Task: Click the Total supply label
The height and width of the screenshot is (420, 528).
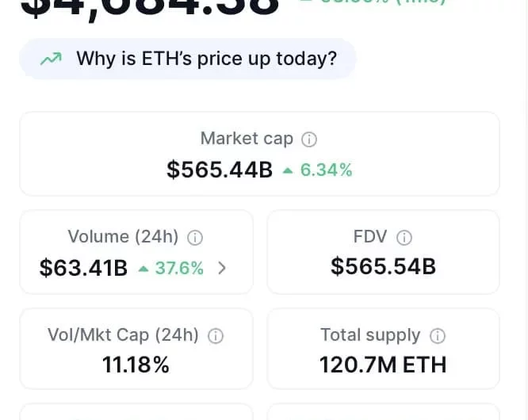Action: tap(370, 335)
